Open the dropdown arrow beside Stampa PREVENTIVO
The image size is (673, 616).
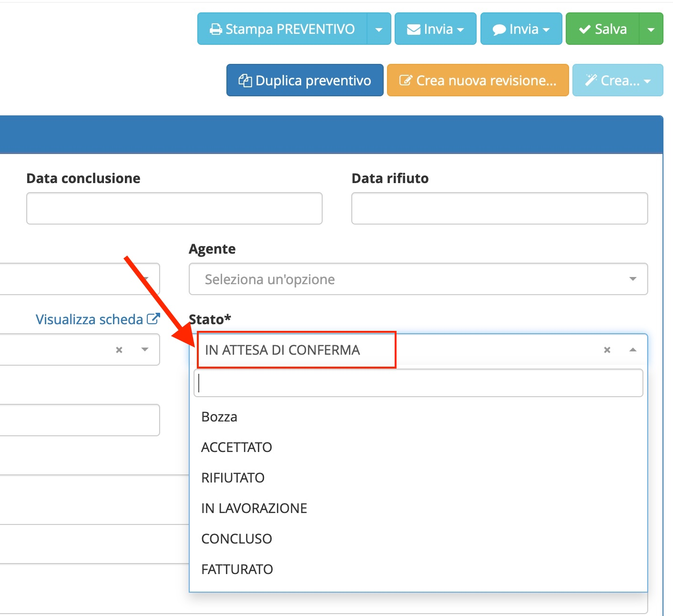pyautogui.click(x=379, y=29)
